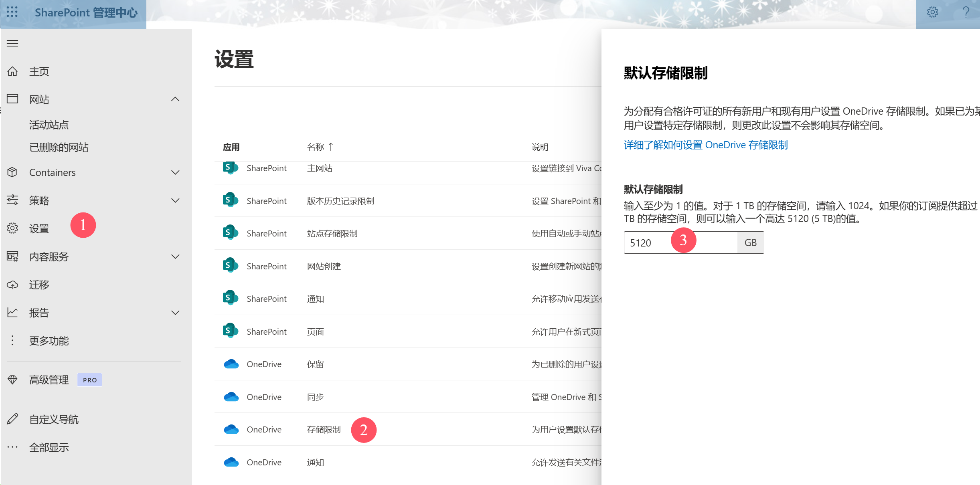Open 迁移 in the left navigation
The image size is (980, 485).
(39, 285)
